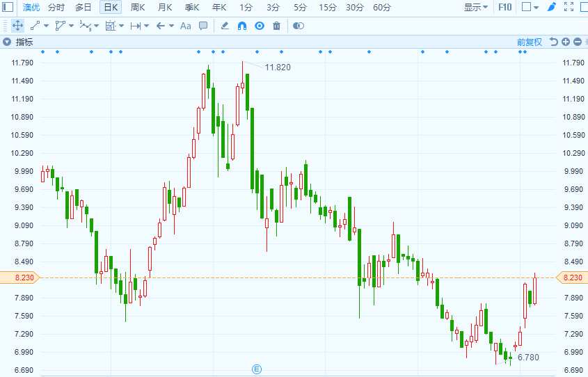This screenshot has height=377, width=588.
Task: Select the chart measurement ruler tool
Action: click(110, 26)
